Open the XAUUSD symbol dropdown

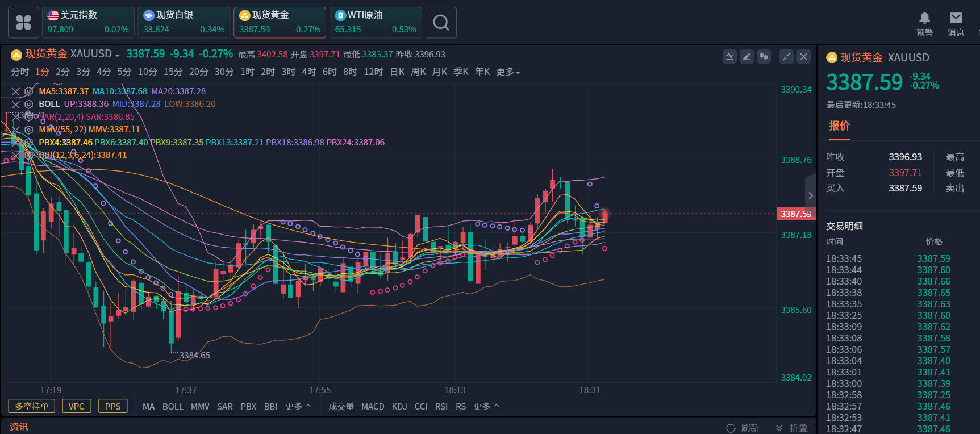(117, 55)
